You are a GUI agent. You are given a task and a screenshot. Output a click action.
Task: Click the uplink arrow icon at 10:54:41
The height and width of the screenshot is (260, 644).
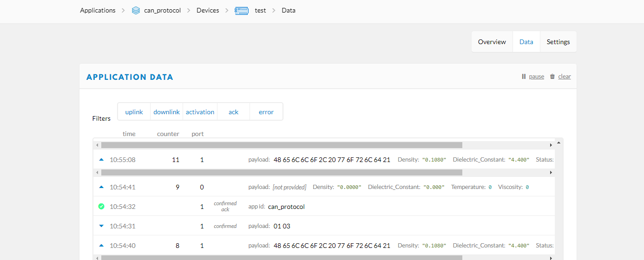101,187
